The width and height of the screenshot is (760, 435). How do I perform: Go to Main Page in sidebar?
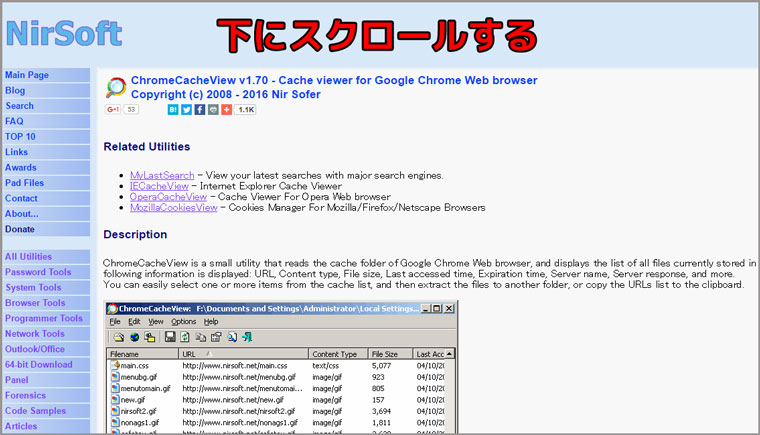pyautogui.click(x=27, y=75)
